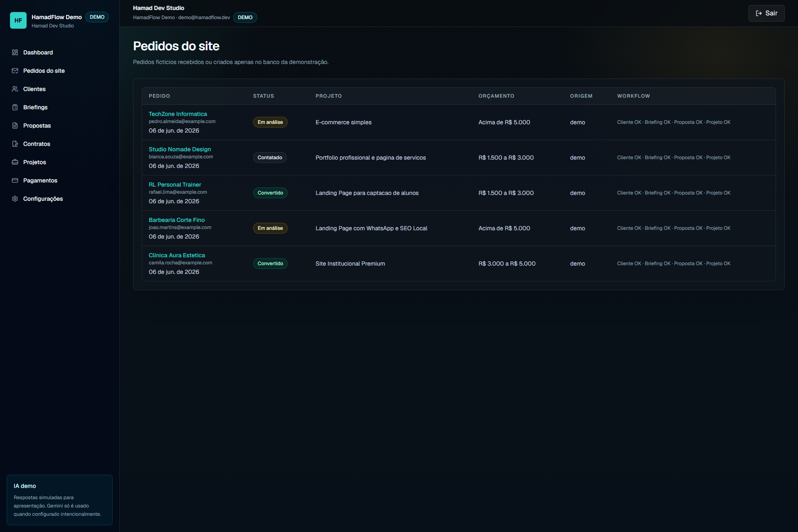Image resolution: width=798 pixels, height=532 pixels.
Task: Click the workflow status of Clinica Aura row
Action: point(674,264)
